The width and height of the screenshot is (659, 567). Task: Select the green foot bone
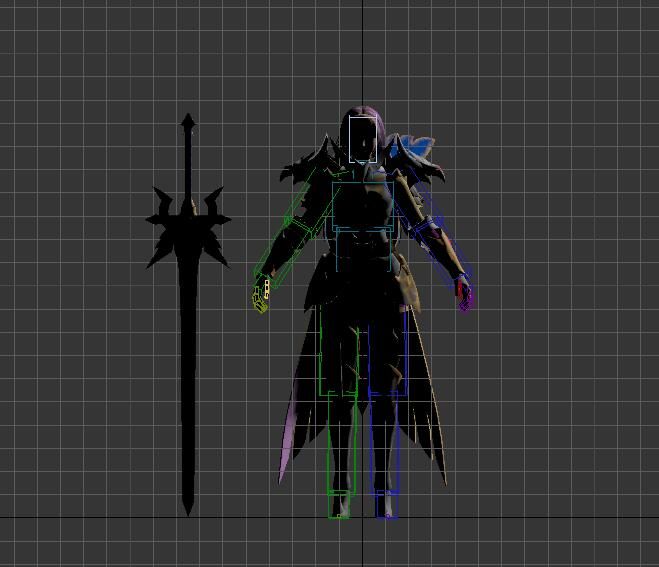coord(339,504)
